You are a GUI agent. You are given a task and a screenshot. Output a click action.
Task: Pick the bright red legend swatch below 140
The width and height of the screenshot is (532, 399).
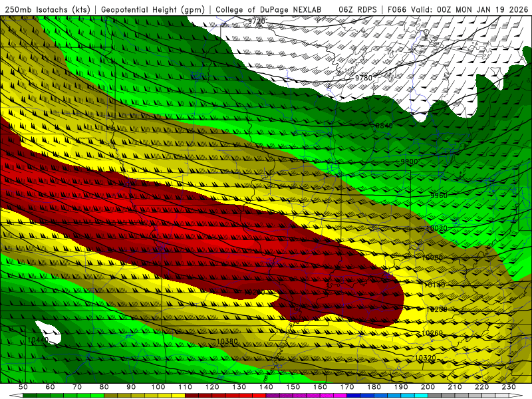tap(259, 396)
